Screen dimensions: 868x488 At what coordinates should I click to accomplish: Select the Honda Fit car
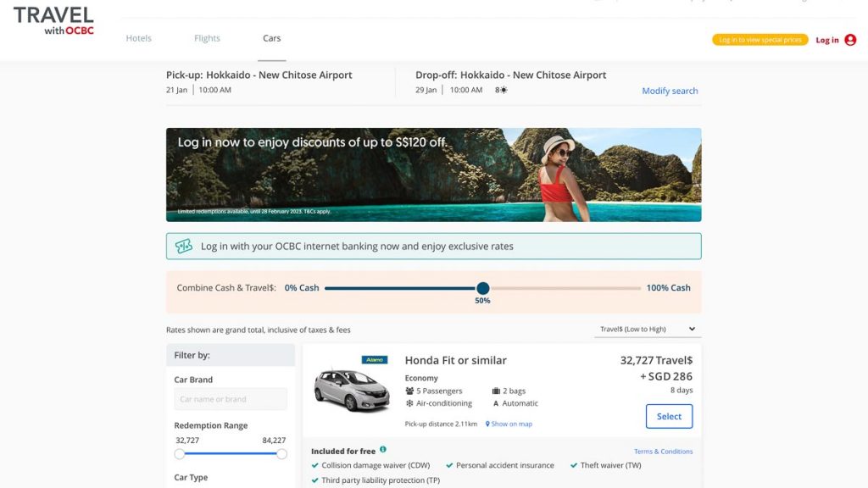click(669, 417)
